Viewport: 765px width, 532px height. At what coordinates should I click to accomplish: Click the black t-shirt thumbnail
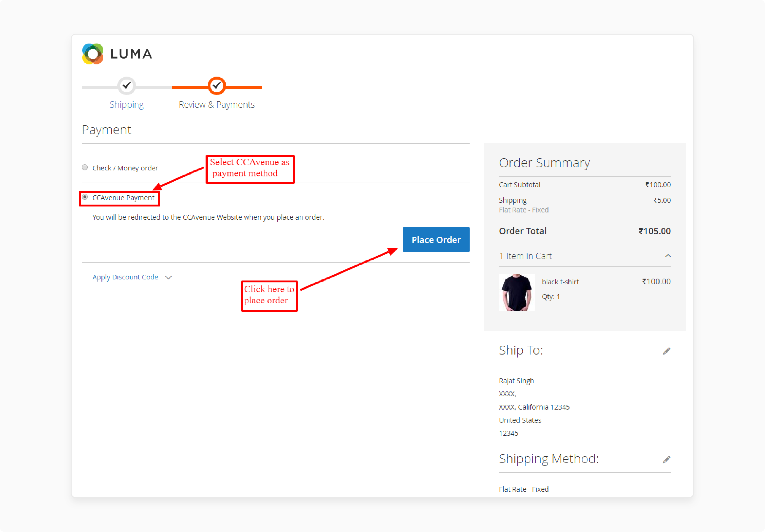(517, 292)
